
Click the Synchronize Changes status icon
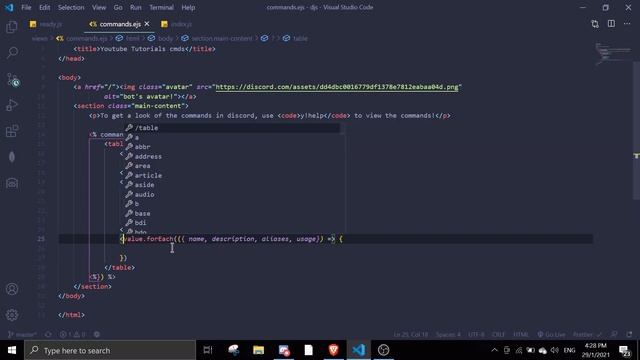pos(48,334)
